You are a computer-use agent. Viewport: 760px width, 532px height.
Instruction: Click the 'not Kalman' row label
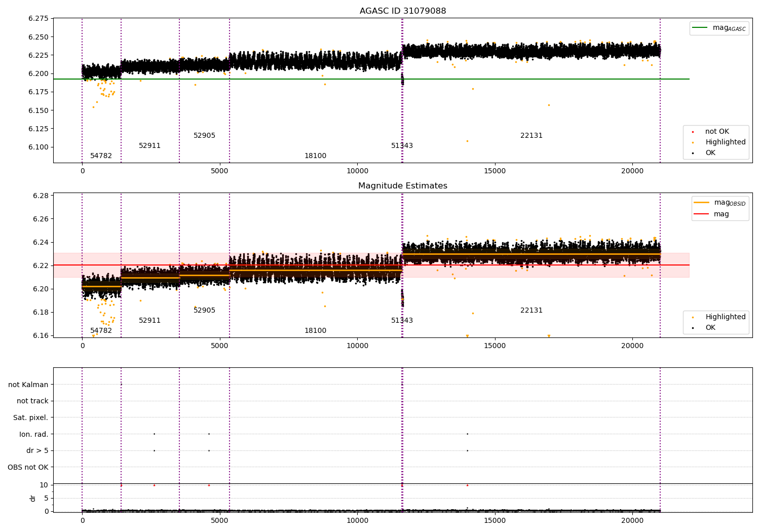click(x=28, y=385)
